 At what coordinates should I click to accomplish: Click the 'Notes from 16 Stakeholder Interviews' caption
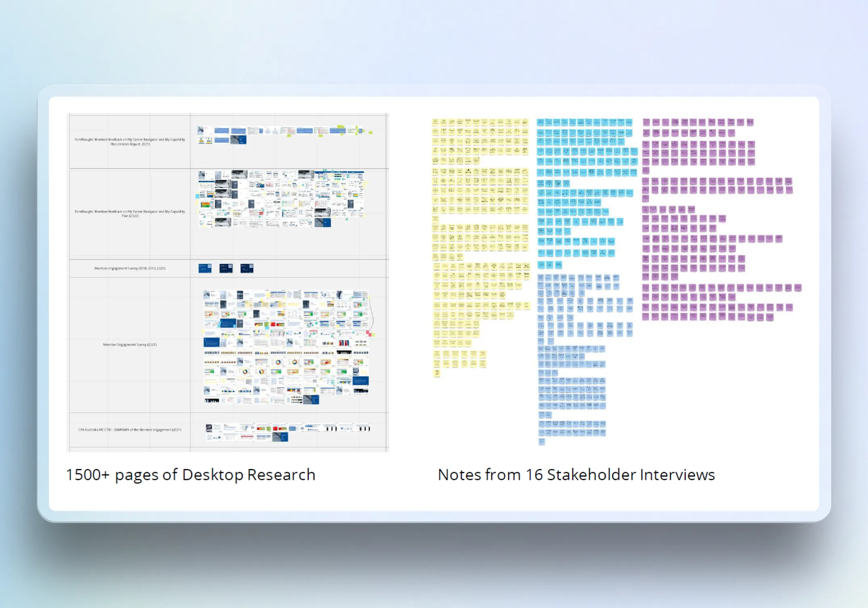pyautogui.click(x=576, y=475)
